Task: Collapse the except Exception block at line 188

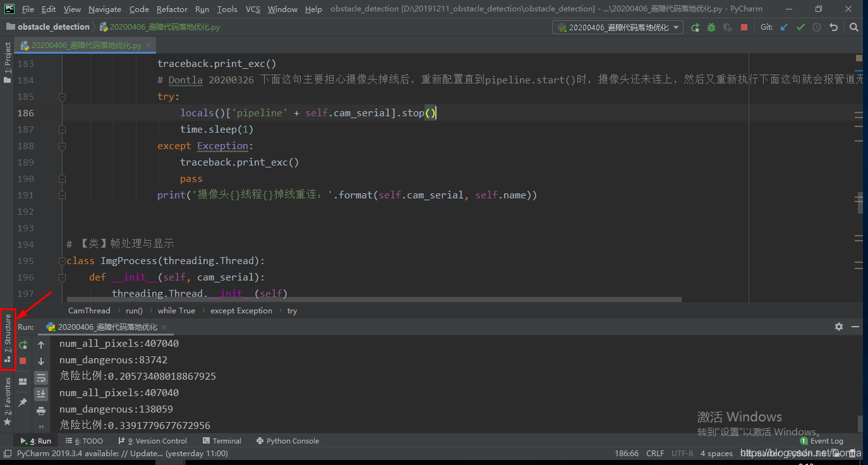Action: coord(61,145)
